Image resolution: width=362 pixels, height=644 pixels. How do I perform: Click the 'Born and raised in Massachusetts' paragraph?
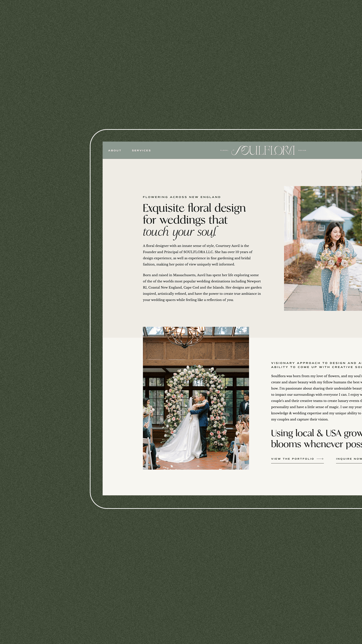202,287
